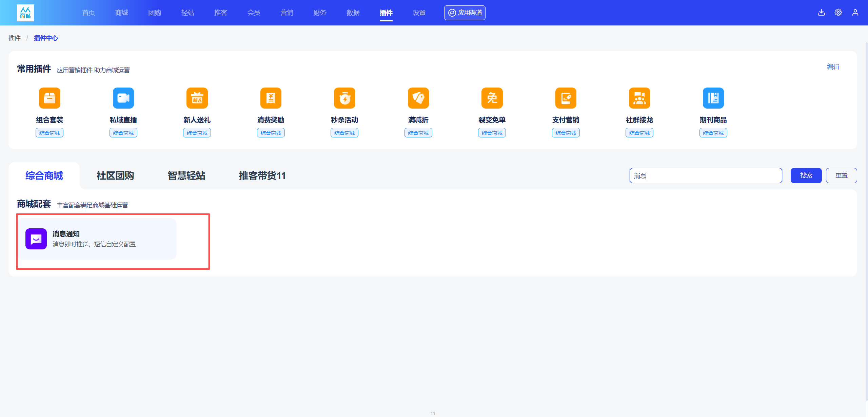Open the 支付营销 plugin icon
Image resolution: width=868 pixels, height=417 pixels.
pos(566,98)
